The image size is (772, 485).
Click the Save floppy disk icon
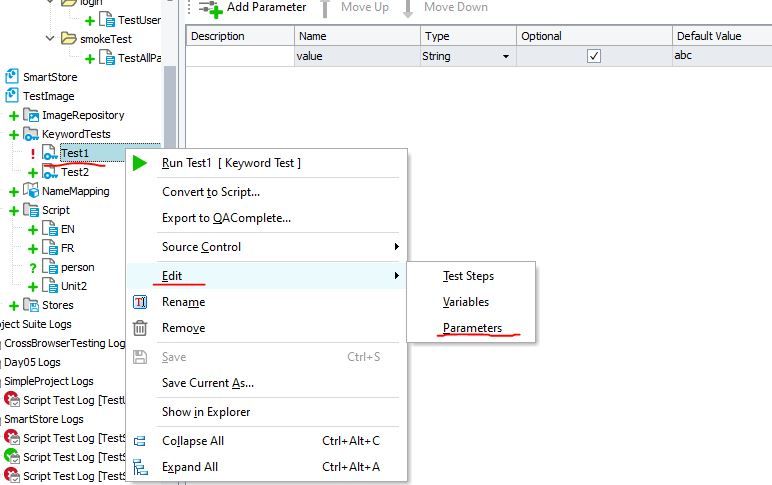(x=140, y=357)
